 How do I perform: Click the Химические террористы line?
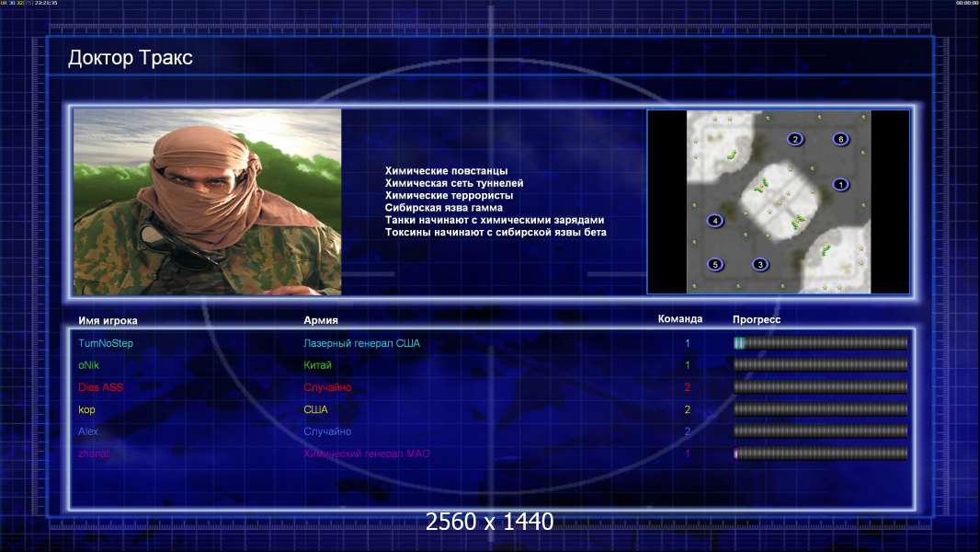449,195
